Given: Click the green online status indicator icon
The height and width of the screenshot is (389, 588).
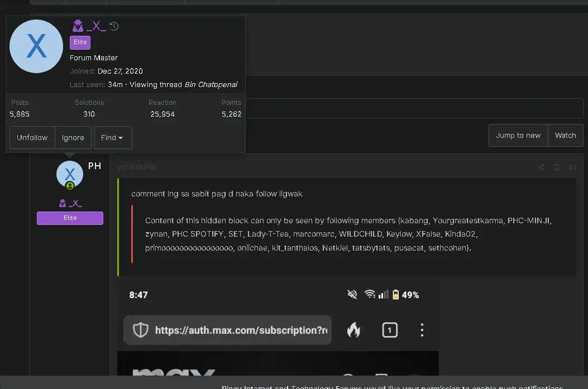Looking at the screenshot, I should click(70, 185).
